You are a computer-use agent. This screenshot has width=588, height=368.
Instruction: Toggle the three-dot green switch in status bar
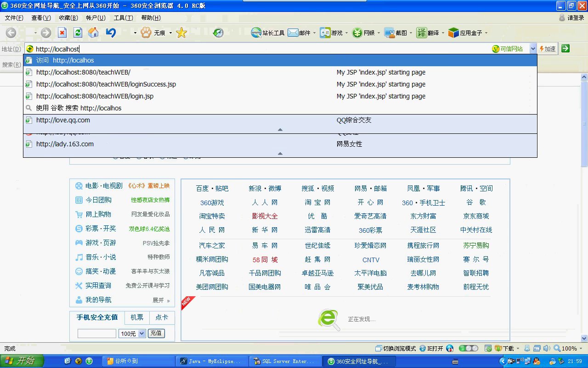[x=469, y=349]
